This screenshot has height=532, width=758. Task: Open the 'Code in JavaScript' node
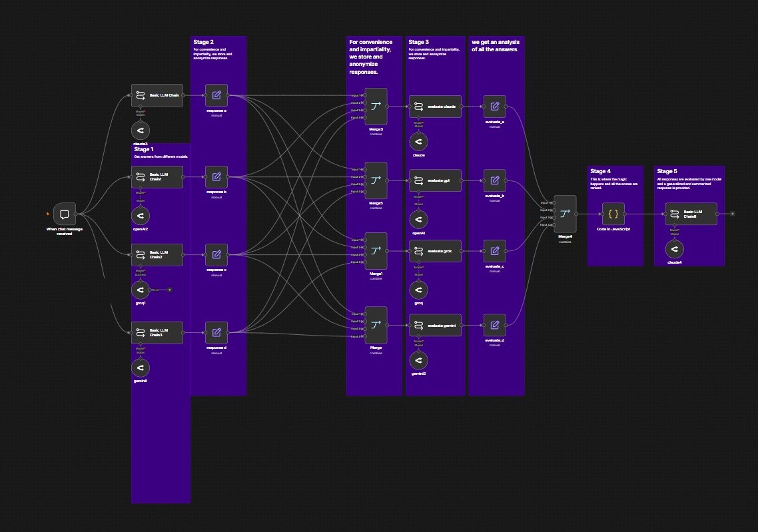click(613, 214)
